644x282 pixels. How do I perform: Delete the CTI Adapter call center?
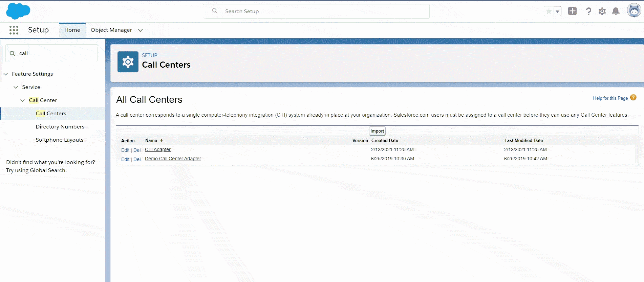coord(137,150)
